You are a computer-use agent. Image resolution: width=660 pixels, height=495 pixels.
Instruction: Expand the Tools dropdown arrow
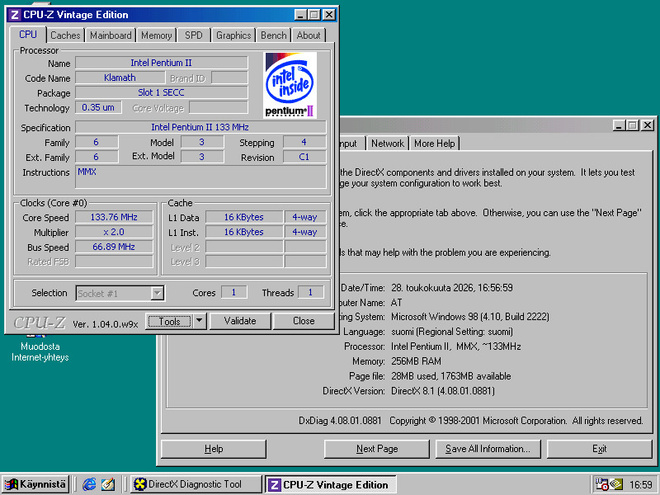200,321
